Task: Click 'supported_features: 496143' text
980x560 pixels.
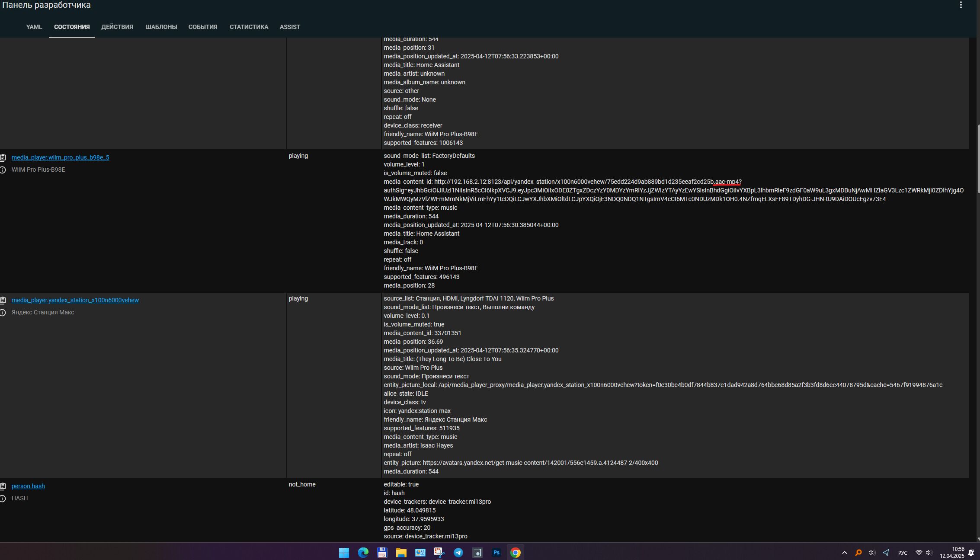Action: (x=422, y=277)
